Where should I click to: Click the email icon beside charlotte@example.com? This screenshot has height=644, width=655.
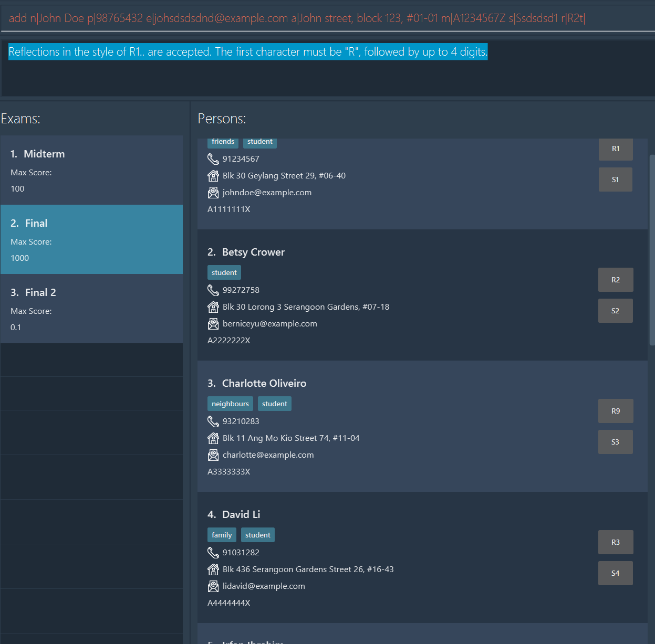(213, 455)
